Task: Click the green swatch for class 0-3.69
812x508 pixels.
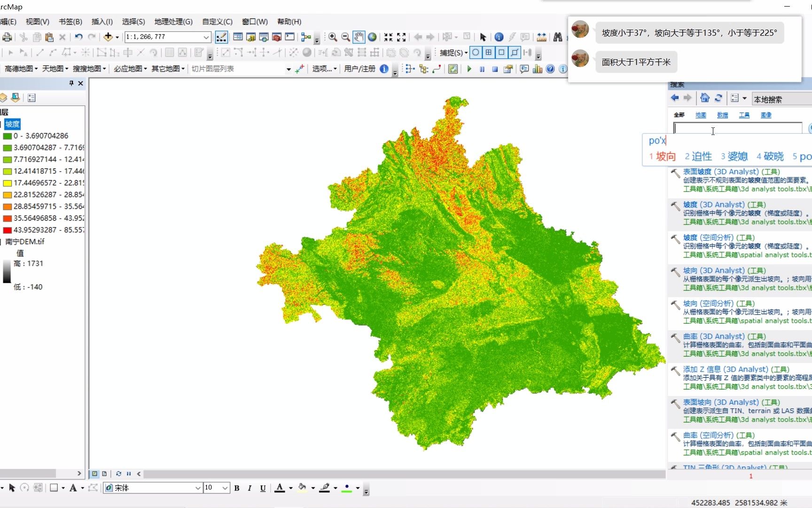Action: click(8, 135)
